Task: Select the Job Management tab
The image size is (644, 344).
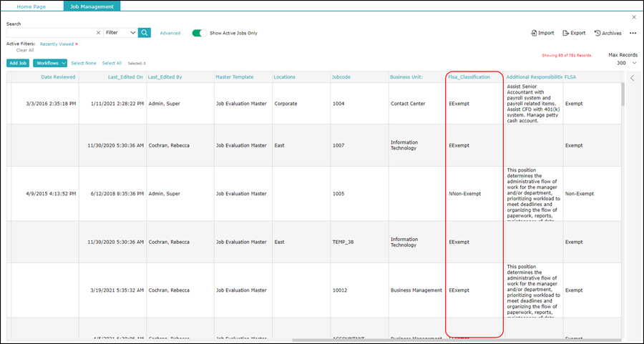Action: click(x=92, y=6)
